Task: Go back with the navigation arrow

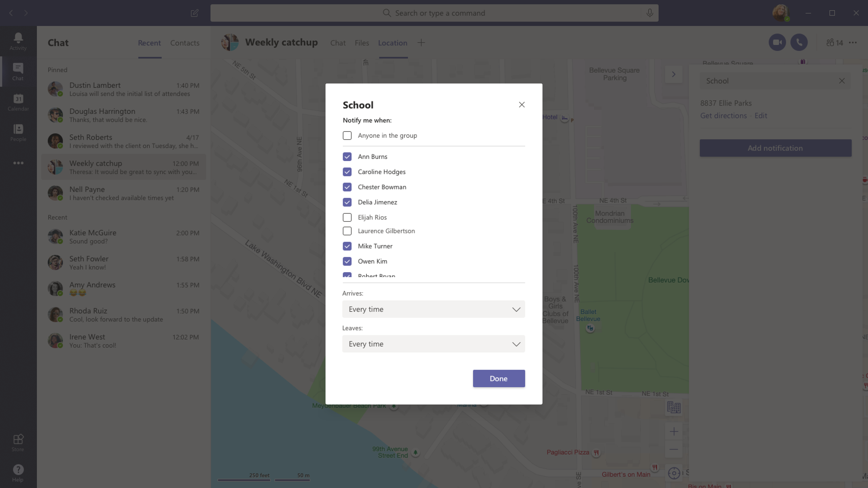Action: [11, 13]
